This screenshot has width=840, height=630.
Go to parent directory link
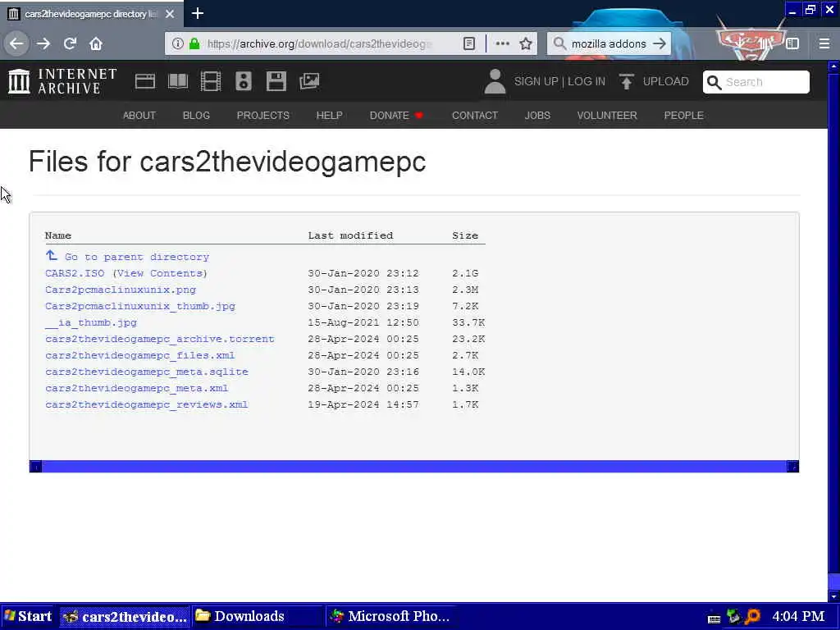point(127,257)
